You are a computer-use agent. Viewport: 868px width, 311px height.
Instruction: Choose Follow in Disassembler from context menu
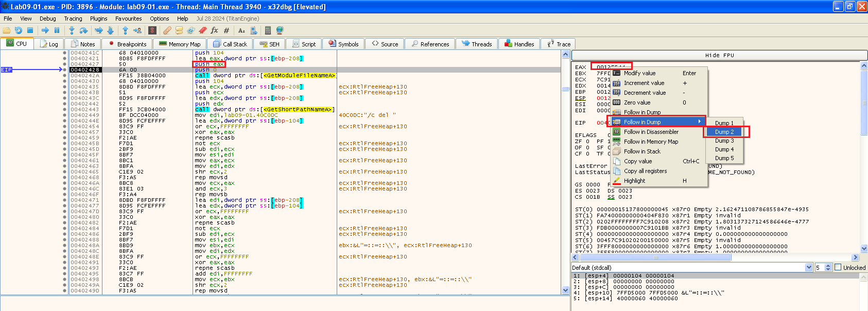click(x=651, y=132)
